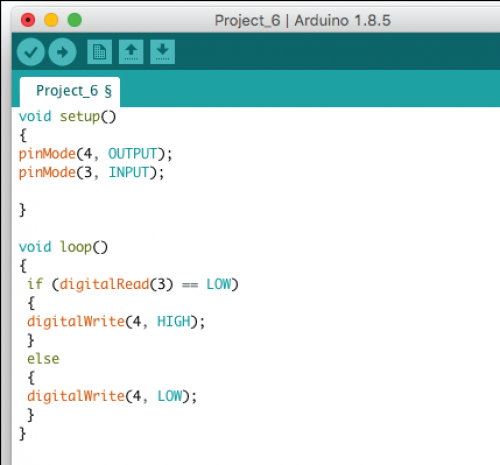
Task: Click the final closing brace of loop()
Action: pos(22,434)
